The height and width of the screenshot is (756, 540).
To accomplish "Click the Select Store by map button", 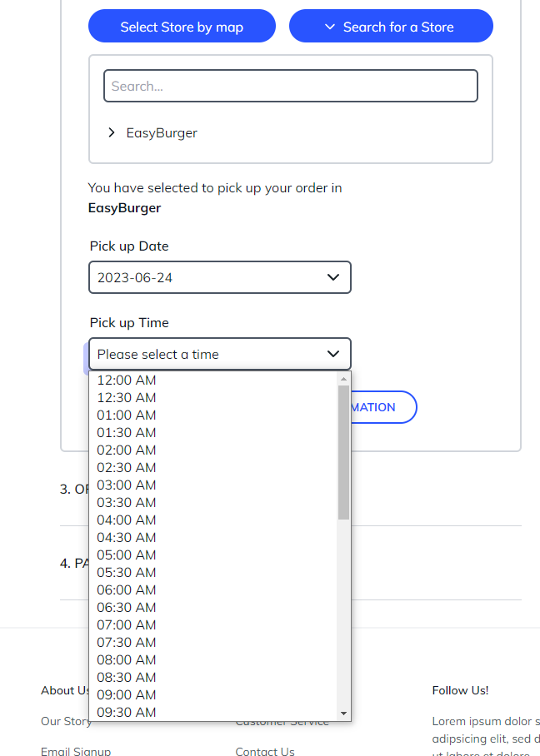I will point(182,27).
